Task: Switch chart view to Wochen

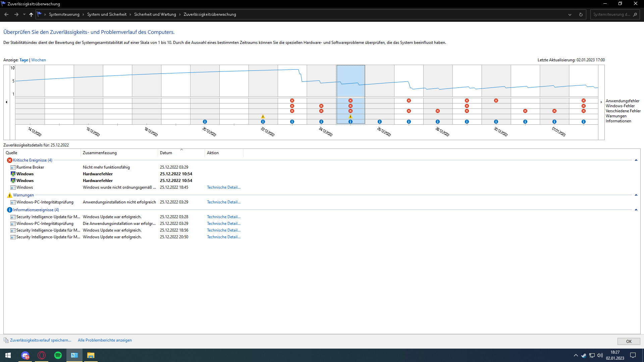Action: coord(39,60)
